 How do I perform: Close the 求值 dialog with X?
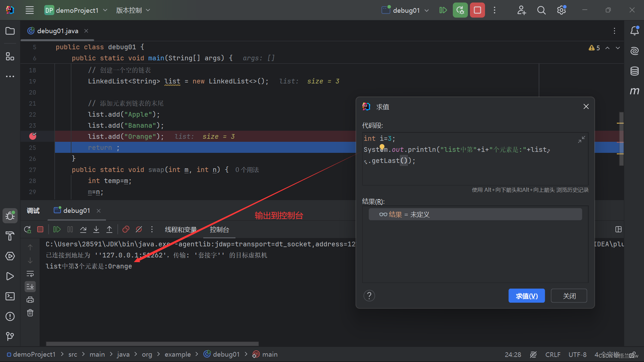586,107
